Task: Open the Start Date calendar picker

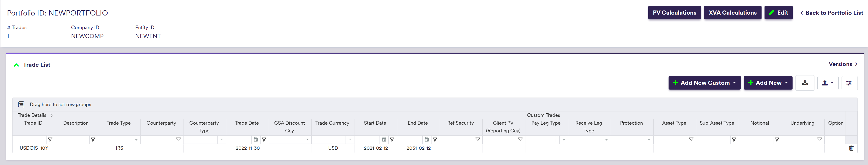Action: 384,139
